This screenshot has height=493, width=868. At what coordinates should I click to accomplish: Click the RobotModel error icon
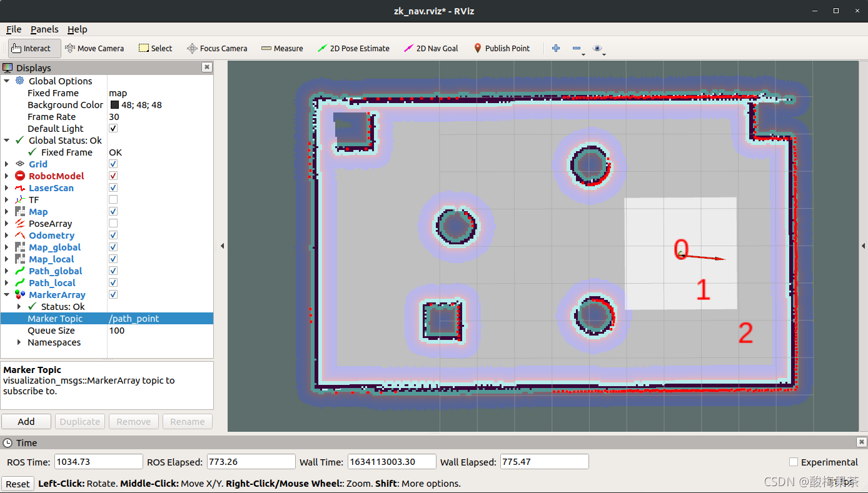20,176
